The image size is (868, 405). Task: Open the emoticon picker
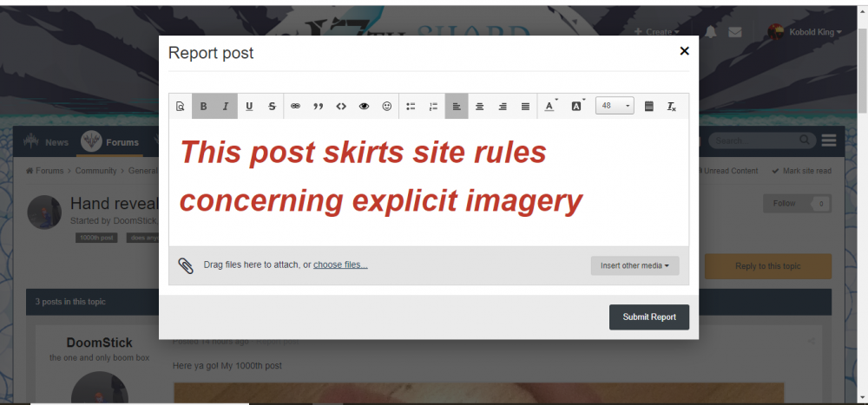[387, 106]
